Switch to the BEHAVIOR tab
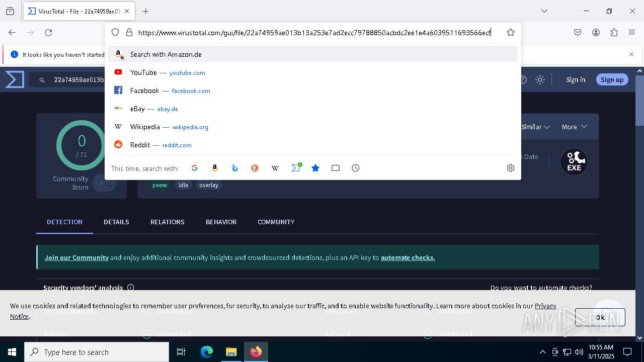This screenshot has height=362, width=644. click(221, 222)
